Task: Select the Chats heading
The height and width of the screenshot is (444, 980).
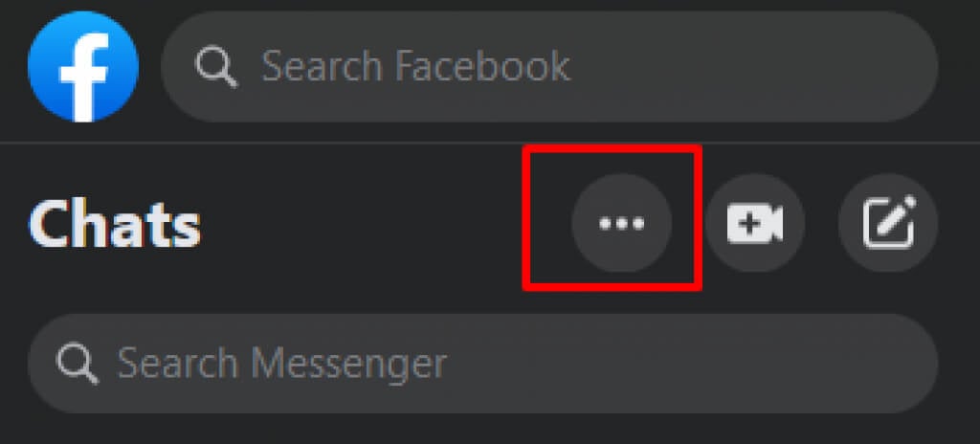Action: [x=115, y=224]
